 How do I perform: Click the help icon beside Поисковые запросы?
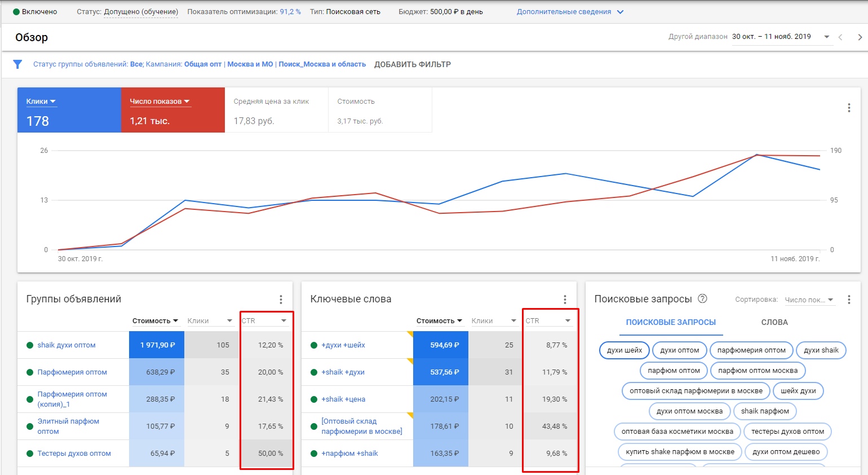[x=702, y=299]
